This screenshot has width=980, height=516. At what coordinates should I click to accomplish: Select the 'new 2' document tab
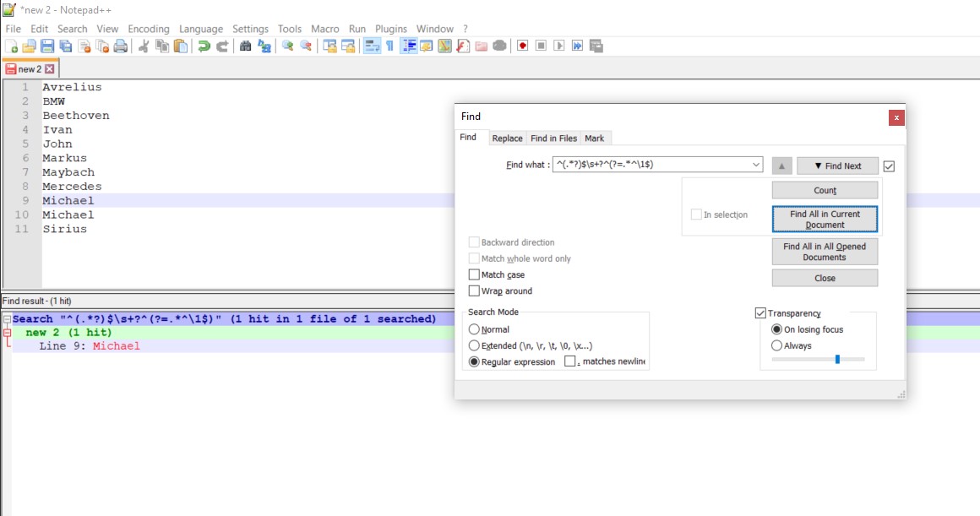[30, 69]
